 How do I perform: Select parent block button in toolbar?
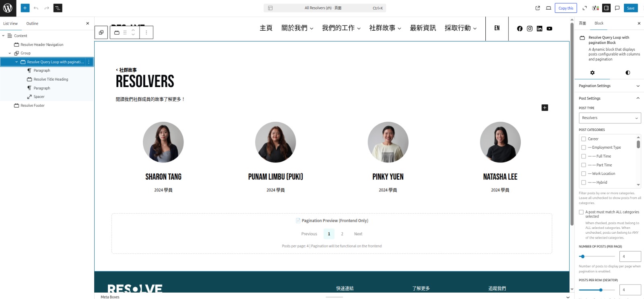[101, 33]
